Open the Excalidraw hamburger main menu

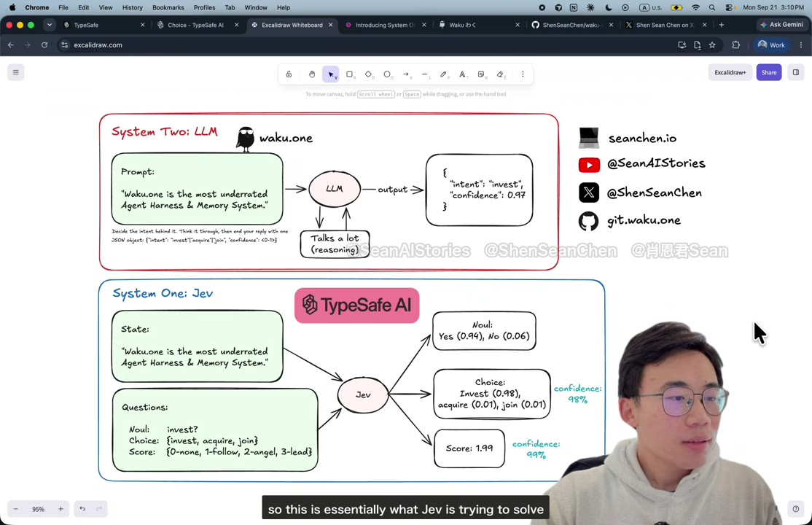pyautogui.click(x=15, y=73)
